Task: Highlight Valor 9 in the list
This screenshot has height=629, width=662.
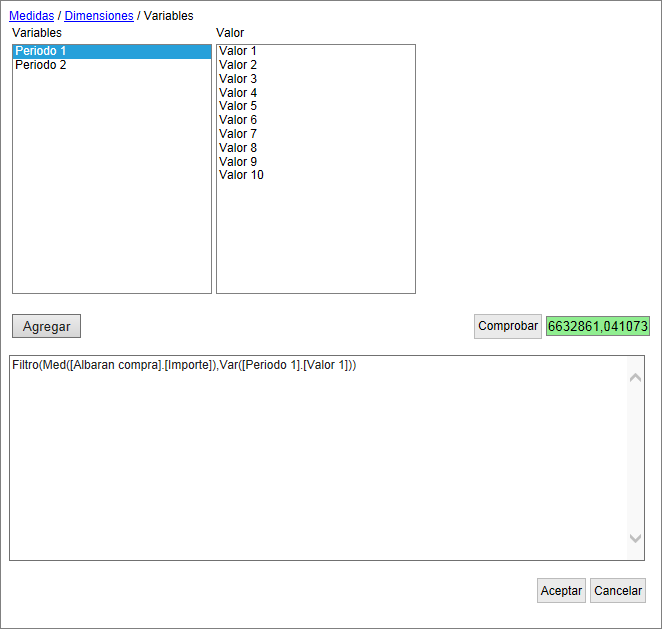Action: (238, 162)
